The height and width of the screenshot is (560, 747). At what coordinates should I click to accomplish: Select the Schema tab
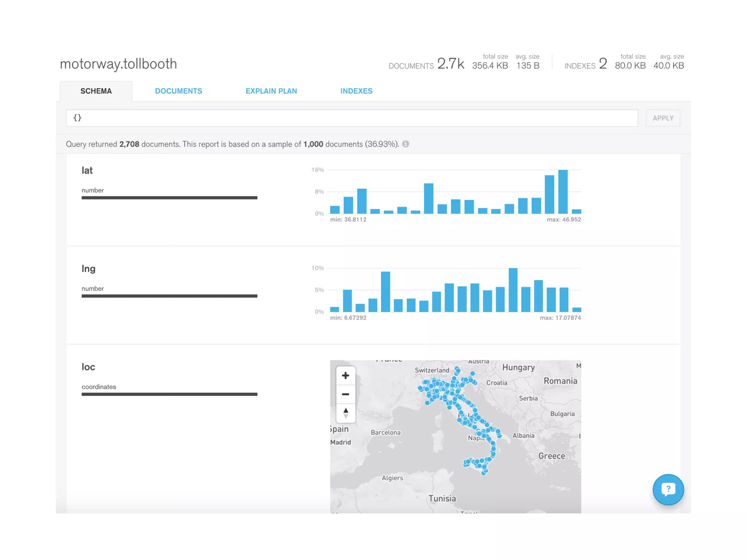tap(96, 91)
